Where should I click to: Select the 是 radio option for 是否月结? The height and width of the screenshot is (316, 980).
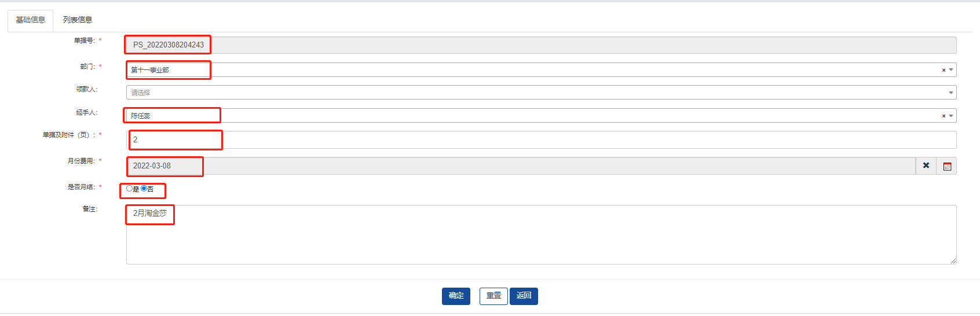[129, 189]
